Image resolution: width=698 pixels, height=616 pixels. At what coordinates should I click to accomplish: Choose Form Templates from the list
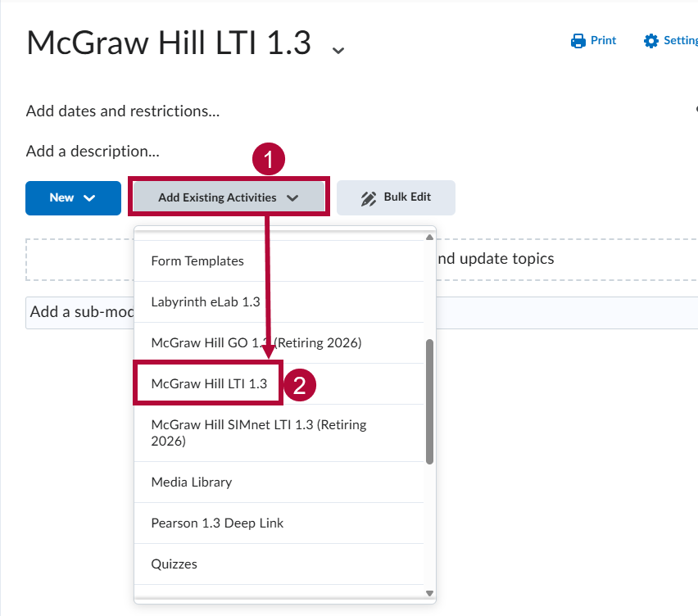point(279,260)
